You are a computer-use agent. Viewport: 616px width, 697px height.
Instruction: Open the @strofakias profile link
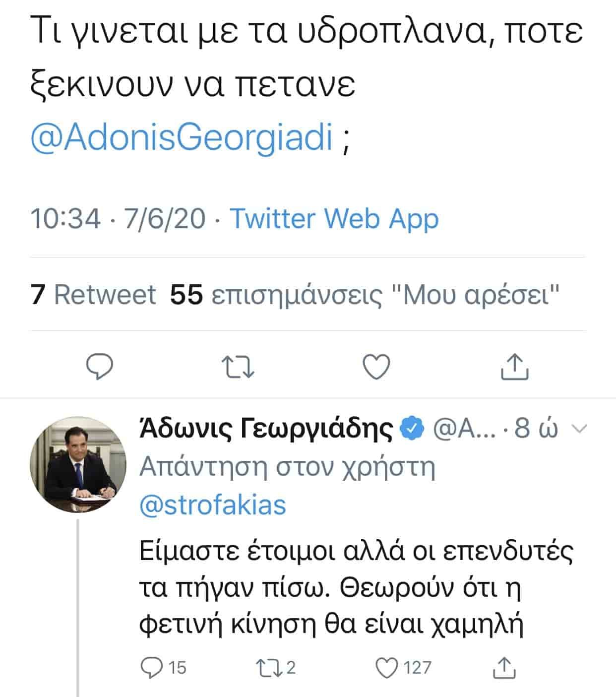[x=213, y=506]
